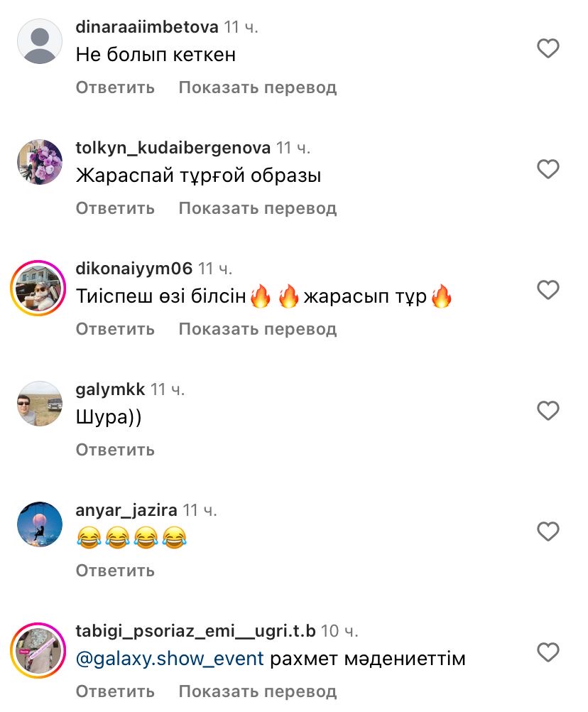Reply to anyar_jazira's emoji comment
This screenshot has width=588, height=712.
[115, 571]
